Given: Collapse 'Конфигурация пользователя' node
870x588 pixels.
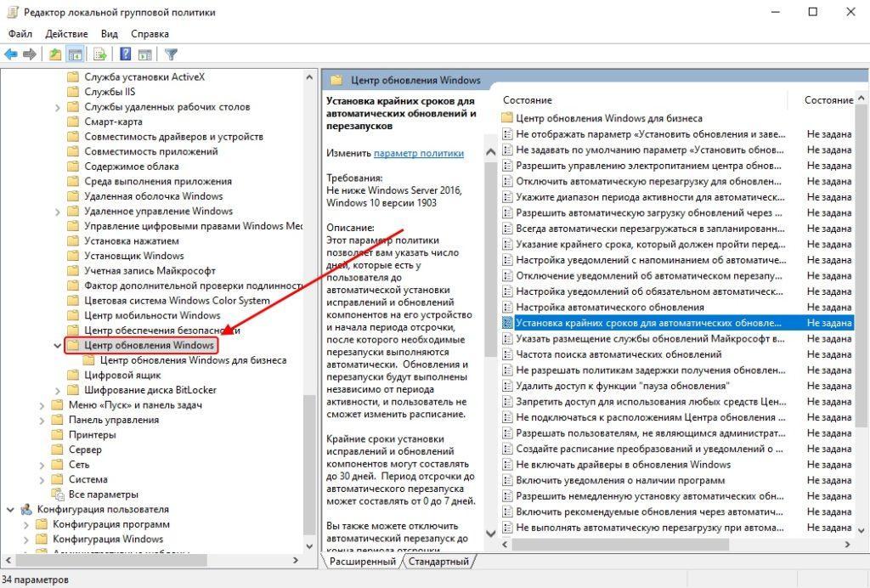Looking at the screenshot, I should coord(10,509).
